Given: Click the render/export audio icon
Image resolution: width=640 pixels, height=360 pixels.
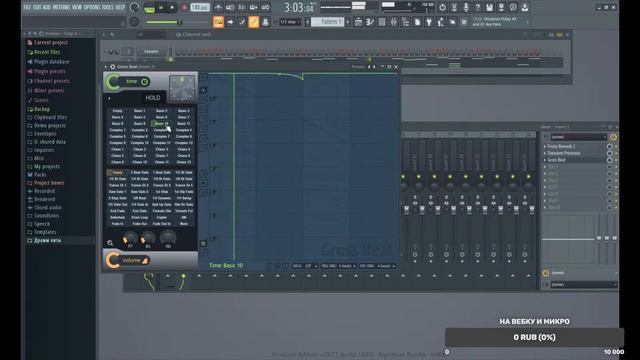Looking at the screenshot, I should click(501, 7).
